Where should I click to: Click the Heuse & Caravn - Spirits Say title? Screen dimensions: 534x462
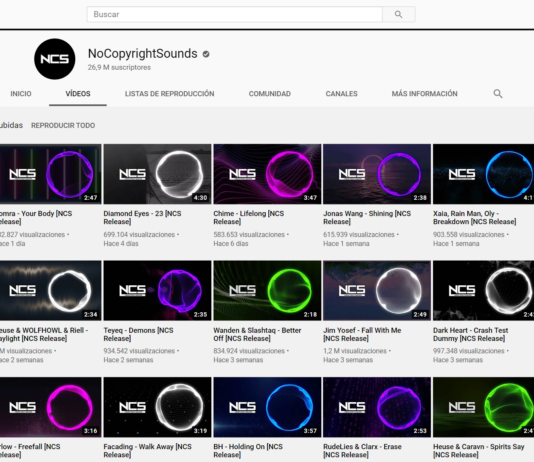(478, 450)
